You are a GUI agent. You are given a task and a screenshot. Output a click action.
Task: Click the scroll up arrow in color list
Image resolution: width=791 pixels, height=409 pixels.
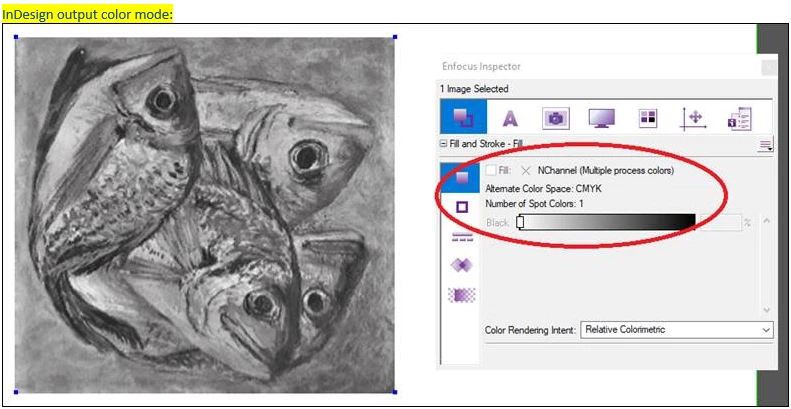(x=767, y=221)
